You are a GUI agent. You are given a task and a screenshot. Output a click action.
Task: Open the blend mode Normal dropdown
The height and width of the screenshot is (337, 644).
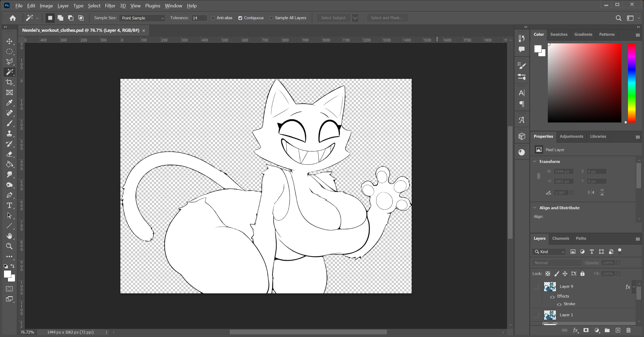point(557,263)
